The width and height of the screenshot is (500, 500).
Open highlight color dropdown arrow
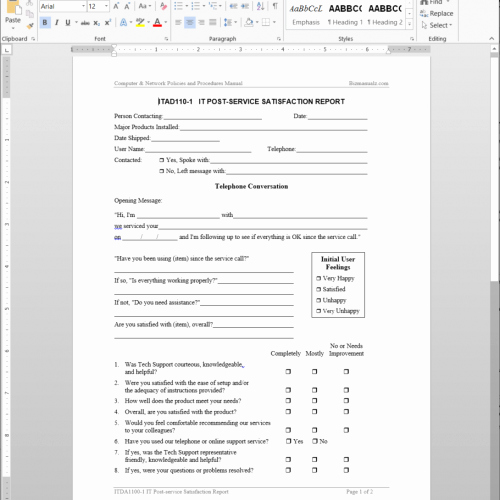(148, 23)
